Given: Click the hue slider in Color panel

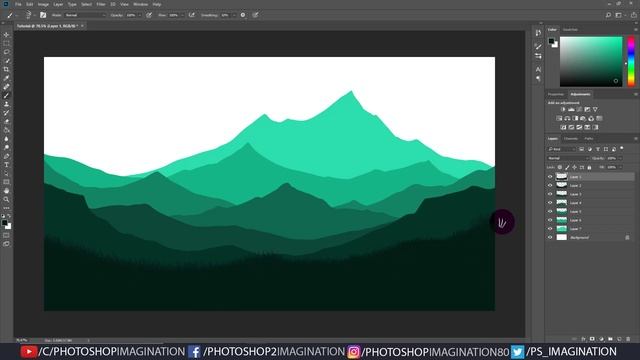Looking at the screenshot, I should tap(631, 61).
